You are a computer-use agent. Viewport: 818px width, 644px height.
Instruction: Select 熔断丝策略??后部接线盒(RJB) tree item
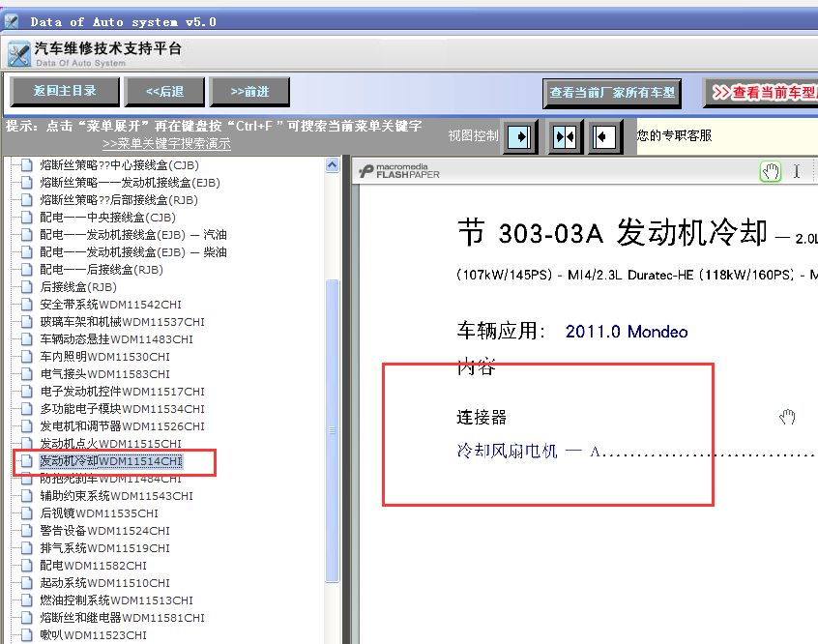(x=119, y=200)
